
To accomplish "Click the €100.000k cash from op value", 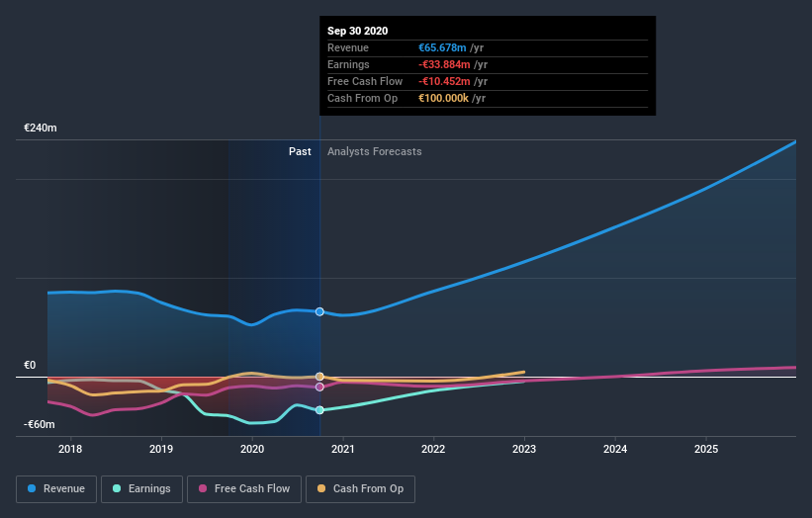I will coord(443,98).
